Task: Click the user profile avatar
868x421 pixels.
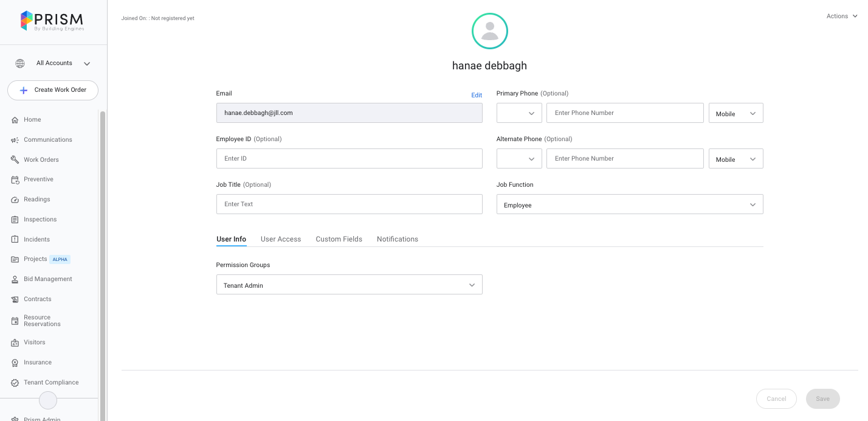Action: click(489, 31)
